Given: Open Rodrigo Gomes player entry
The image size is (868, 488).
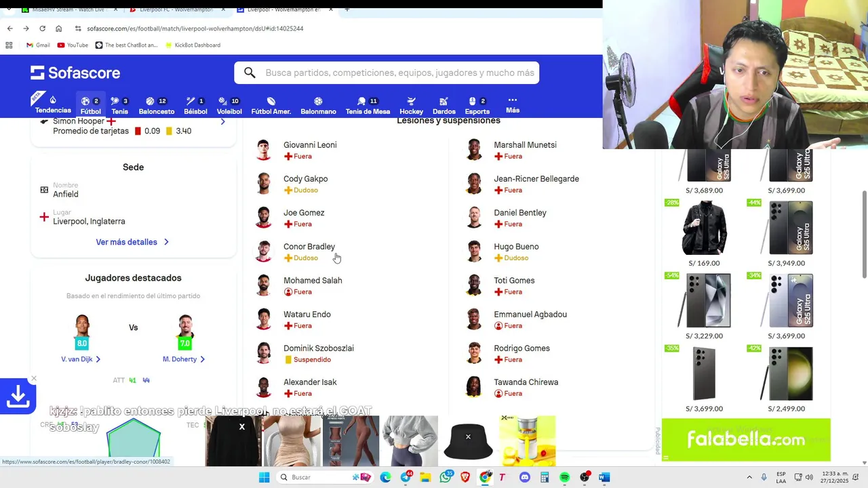Looking at the screenshot, I should point(521,348).
